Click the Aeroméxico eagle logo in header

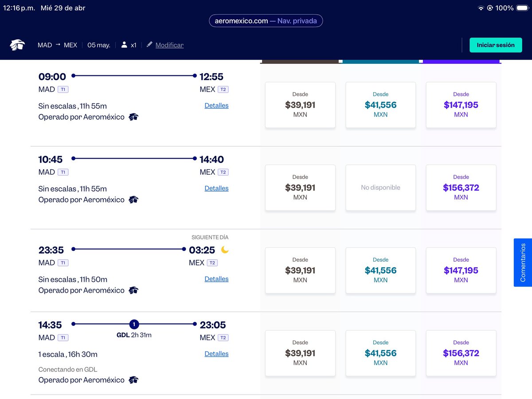point(18,45)
